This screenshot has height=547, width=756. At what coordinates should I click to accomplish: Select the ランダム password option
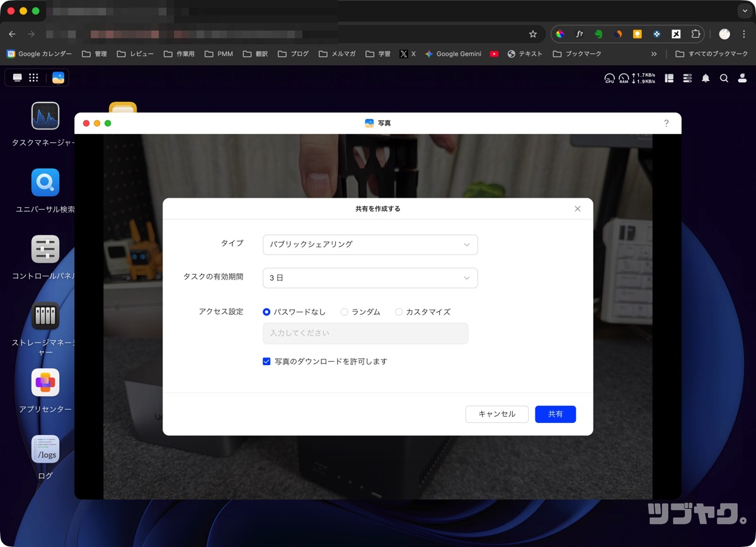point(344,312)
